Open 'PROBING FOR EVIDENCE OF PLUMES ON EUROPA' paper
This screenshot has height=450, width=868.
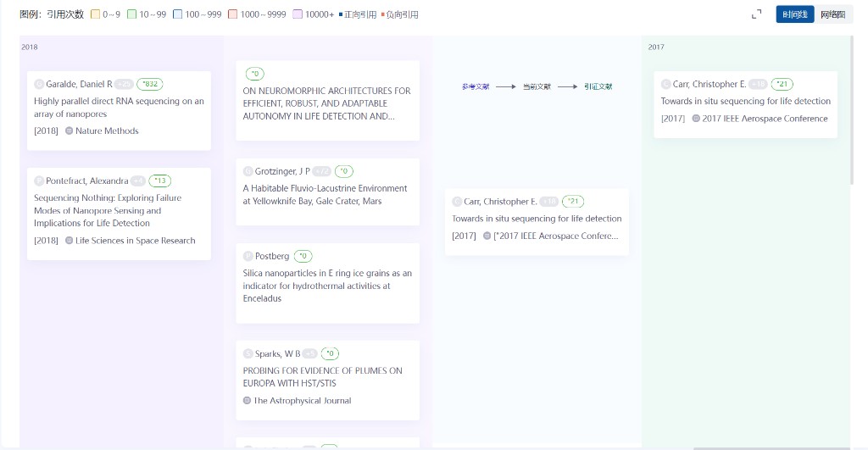click(x=322, y=377)
